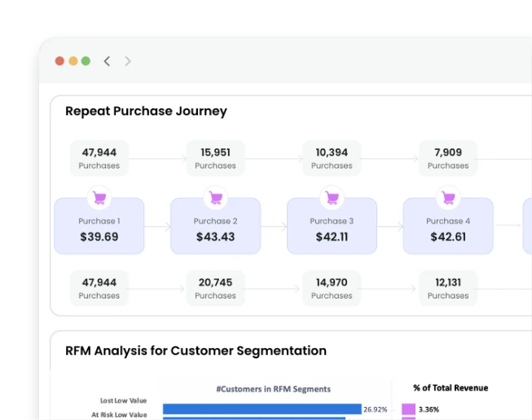This screenshot has width=532, height=420.
Task: Click the yellow minimize window dot
Action: pos(73,61)
